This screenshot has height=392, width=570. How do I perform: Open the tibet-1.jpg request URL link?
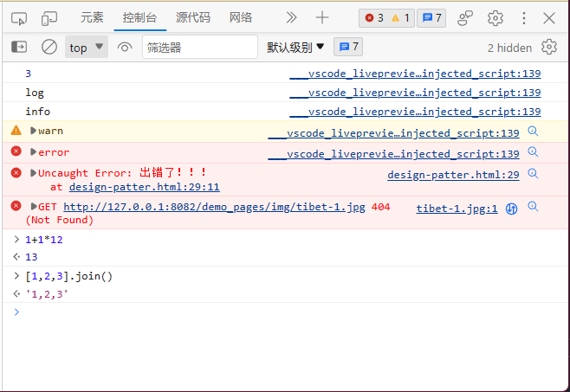coord(215,207)
